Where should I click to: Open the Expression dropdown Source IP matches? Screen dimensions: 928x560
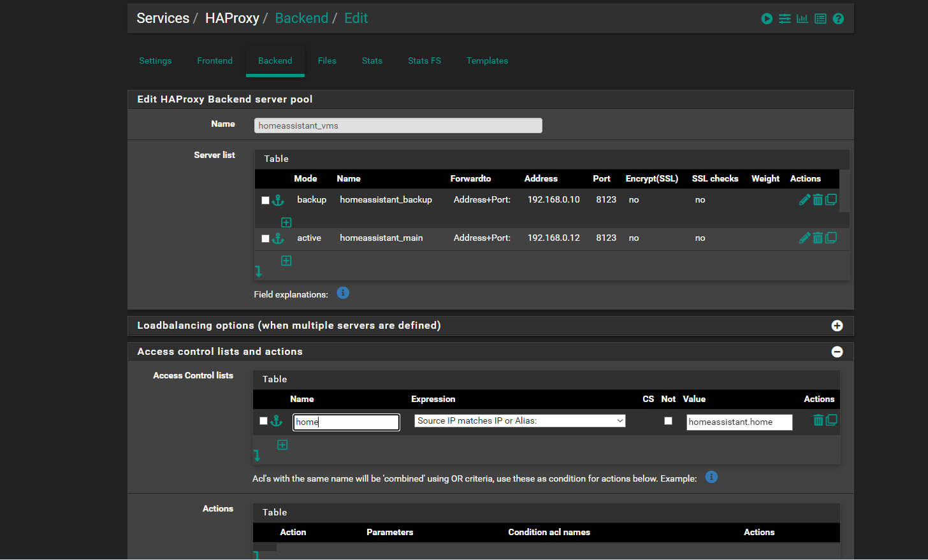tap(520, 421)
